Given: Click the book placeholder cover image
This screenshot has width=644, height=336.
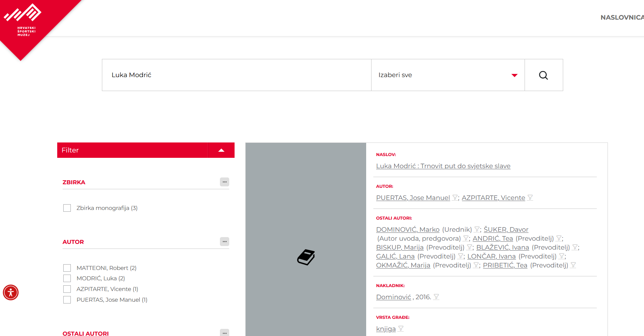Looking at the screenshot, I should (x=306, y=257).
